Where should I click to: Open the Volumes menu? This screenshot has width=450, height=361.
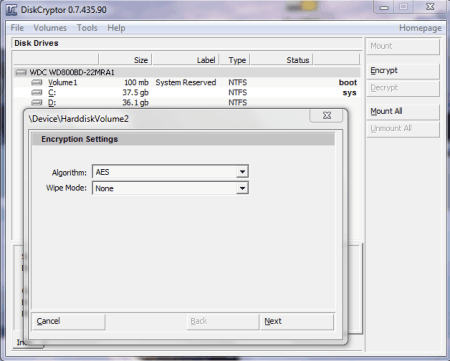tap(50, 28)
